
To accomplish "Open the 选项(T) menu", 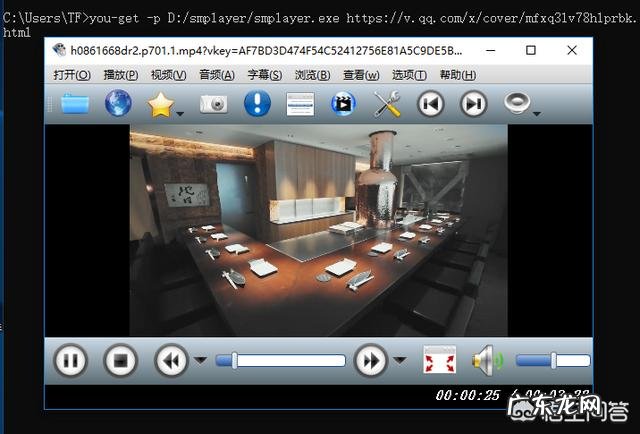I will click(409, 75).
